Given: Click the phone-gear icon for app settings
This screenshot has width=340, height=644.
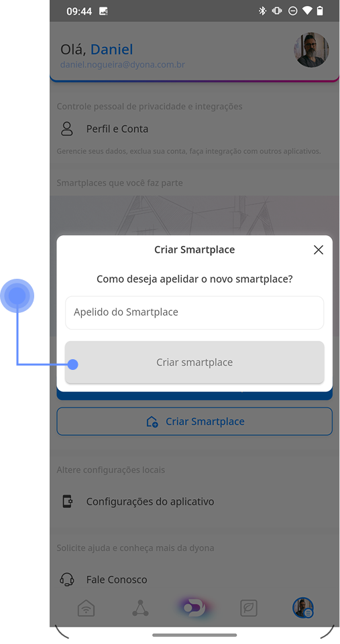Looking at the screenshot, I should point(67,501).
